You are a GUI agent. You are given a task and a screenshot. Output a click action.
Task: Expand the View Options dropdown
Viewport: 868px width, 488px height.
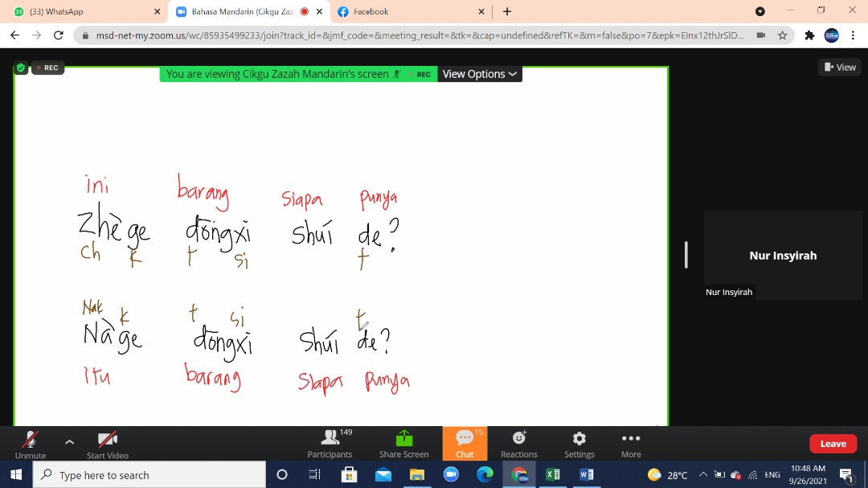(x=479, y=74)
